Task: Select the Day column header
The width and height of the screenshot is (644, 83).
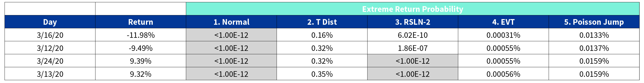Action: [50, 22]
